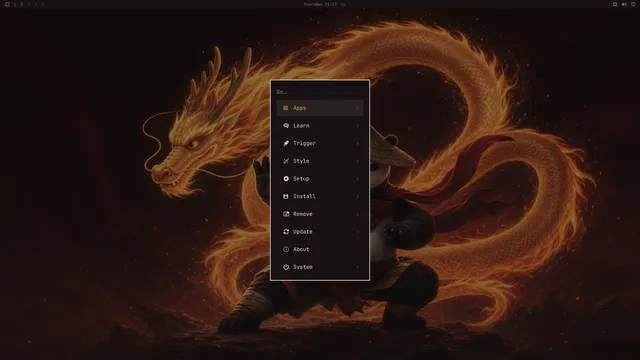The height and width of the screenshot is (360, 640).
Task: Click the System power icon
Action: 286,267
